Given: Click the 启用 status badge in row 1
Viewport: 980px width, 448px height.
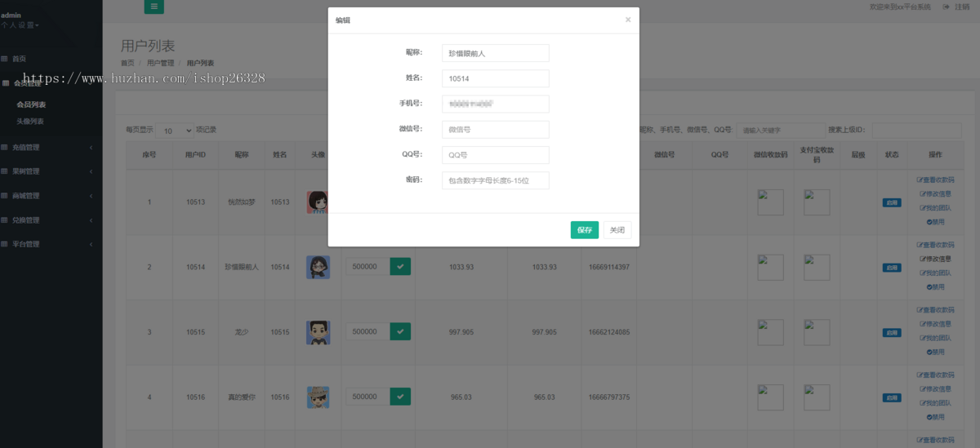Looking at the screenshot, I should (892, 202).
